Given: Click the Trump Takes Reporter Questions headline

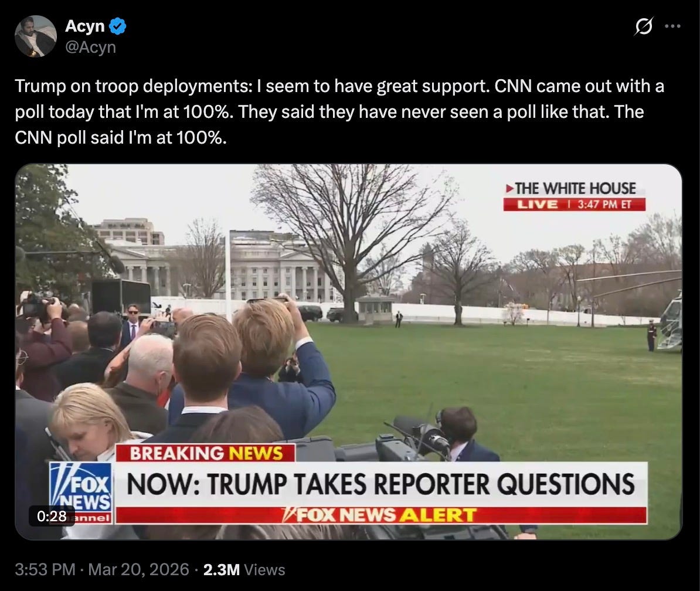Looking at the screenshot, I should [380, 484].
